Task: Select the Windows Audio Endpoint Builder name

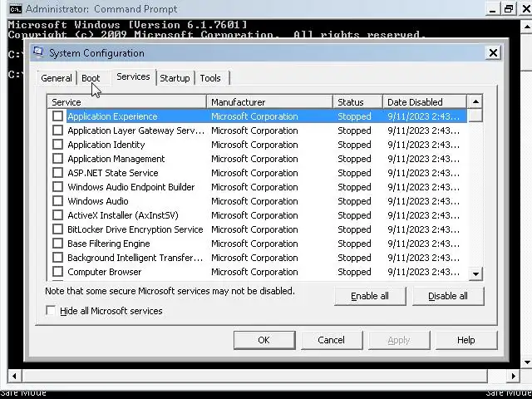Action: click(131, 187)
